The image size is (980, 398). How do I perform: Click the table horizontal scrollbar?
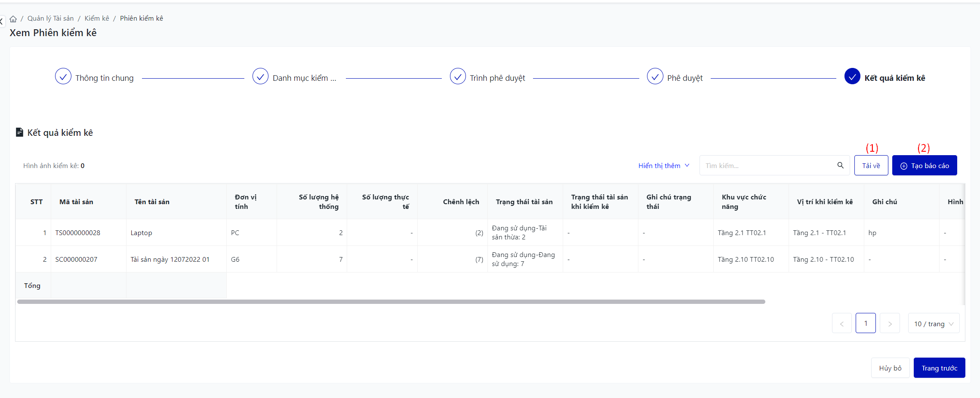coord(391,302)
